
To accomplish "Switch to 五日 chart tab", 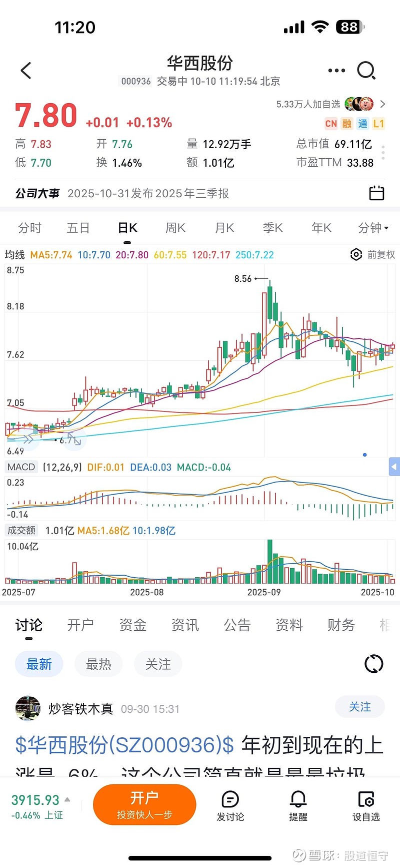I will pos(78,228).
